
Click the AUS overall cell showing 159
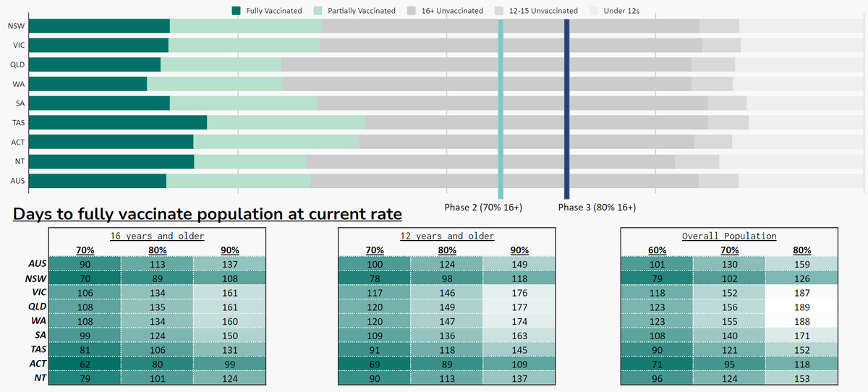click(801, 264)
